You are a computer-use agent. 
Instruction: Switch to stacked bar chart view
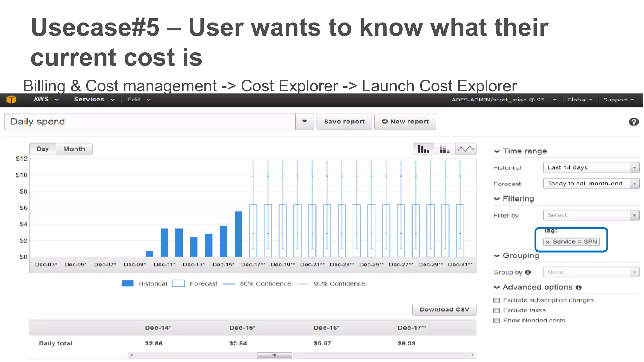(444, 149)
